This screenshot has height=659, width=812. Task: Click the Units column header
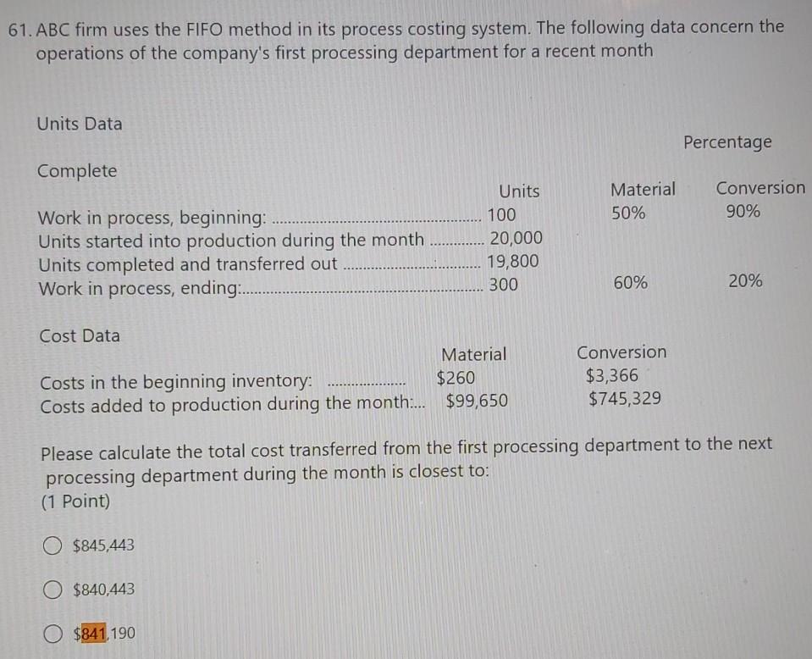519,191
